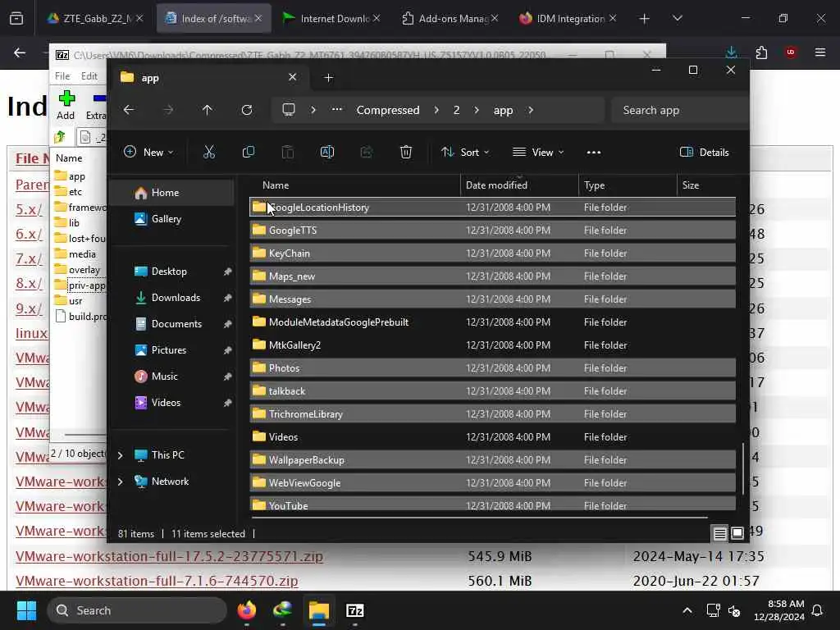This screenshot has height=630, width=840.
Task: Switch to Add-ons Manager Firefox tab
Action: 450,18
